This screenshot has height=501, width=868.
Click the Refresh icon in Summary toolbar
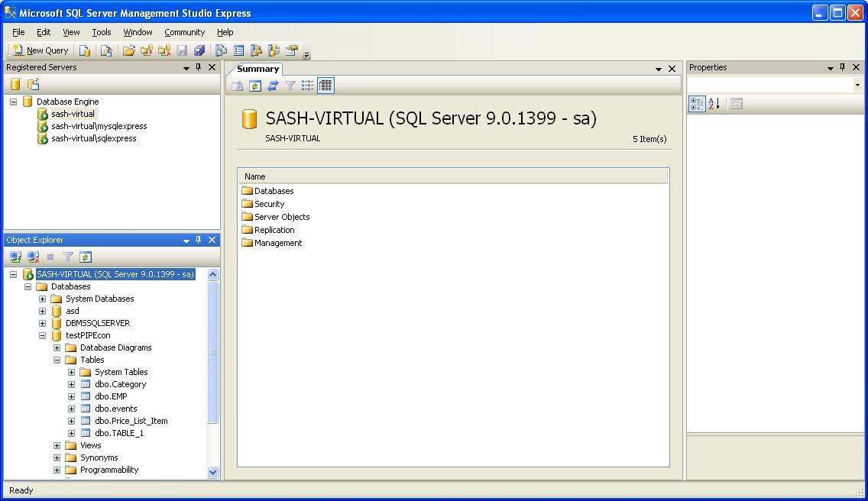(x=255, y=86)
